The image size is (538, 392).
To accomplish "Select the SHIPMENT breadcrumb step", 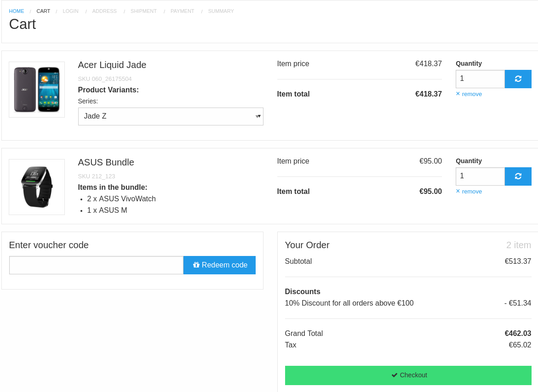I will coord(143,11).
